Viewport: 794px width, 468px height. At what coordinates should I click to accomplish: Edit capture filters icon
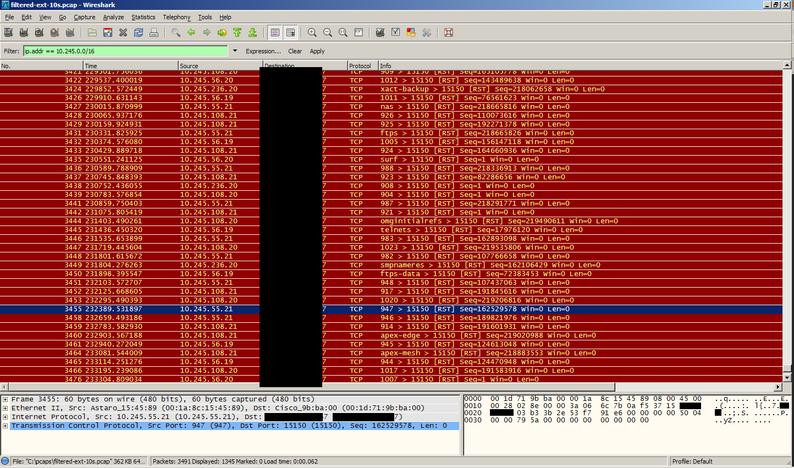[380, 32]
